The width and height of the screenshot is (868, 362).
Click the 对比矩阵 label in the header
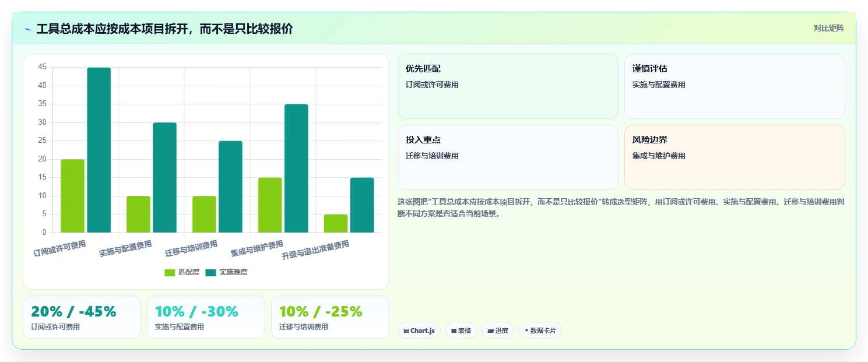click(828, 28)
